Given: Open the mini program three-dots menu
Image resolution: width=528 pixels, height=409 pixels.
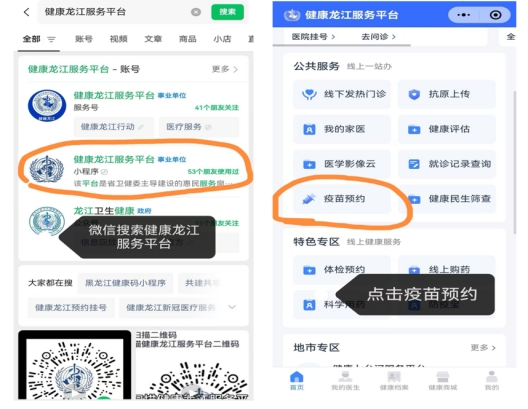Looking at the screenshot, I should 464,15.
